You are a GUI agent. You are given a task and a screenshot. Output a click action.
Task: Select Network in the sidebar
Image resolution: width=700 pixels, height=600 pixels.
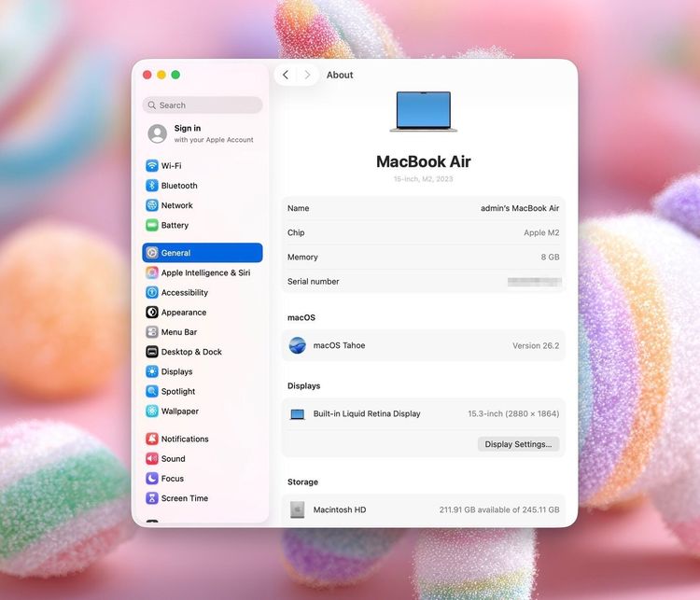click(203, 205)
